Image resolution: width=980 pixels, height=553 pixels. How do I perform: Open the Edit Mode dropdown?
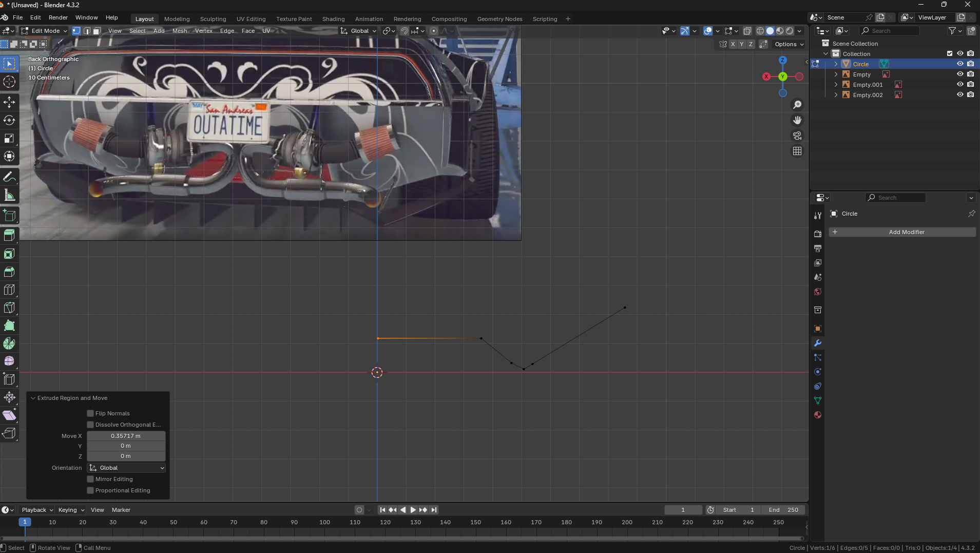coord(45,31)
